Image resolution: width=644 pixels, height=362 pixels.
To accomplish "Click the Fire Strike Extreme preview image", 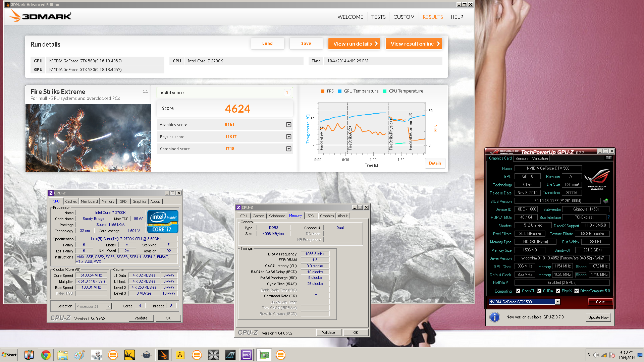I will 88,138.
